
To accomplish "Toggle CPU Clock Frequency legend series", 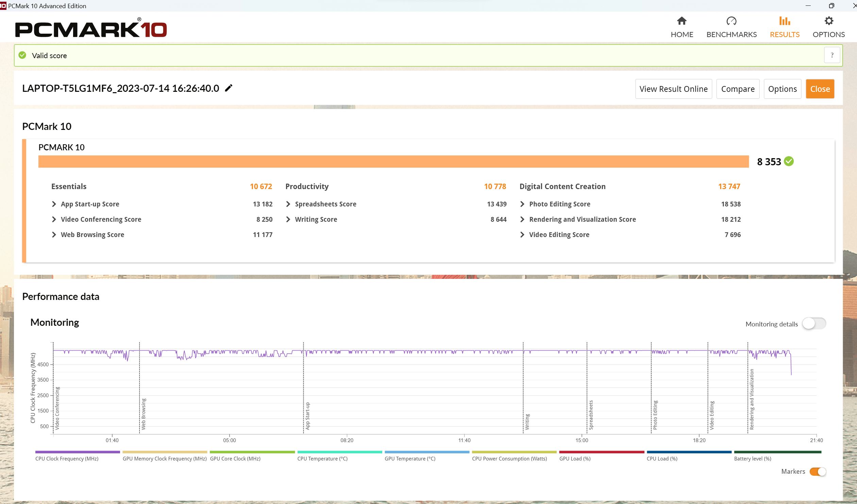I will point(67,458).
